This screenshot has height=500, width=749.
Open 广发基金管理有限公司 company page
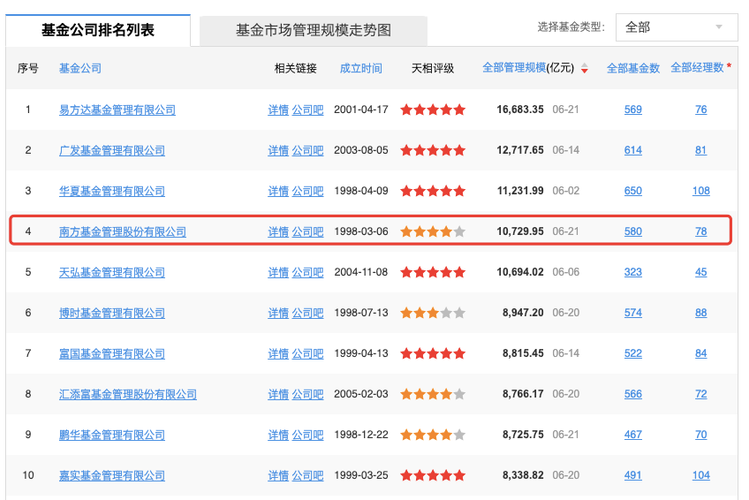[112, 150]
